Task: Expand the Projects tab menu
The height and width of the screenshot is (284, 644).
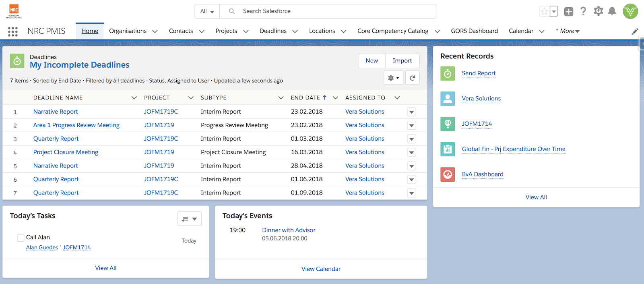Action: point(246,31)
